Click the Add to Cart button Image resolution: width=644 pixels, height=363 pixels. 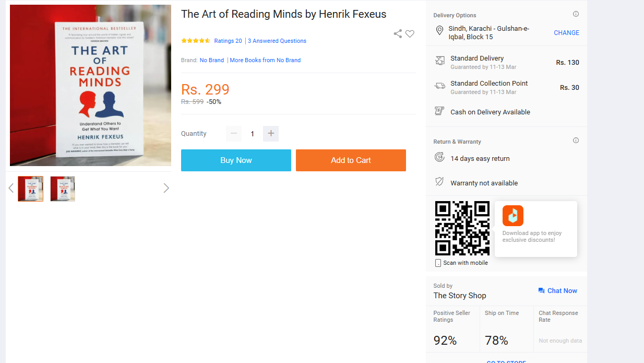[351, 160]
